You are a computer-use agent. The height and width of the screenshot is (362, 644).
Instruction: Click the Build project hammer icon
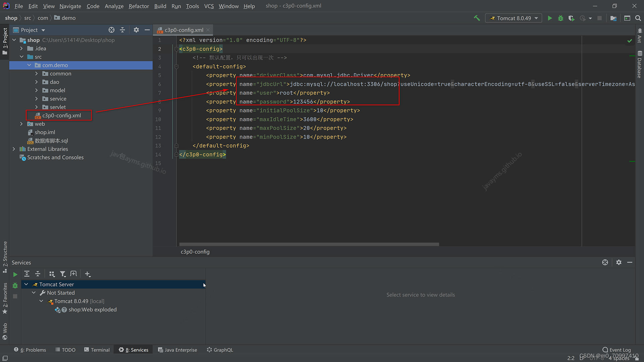pyautogui.click(x=477, y=18)
